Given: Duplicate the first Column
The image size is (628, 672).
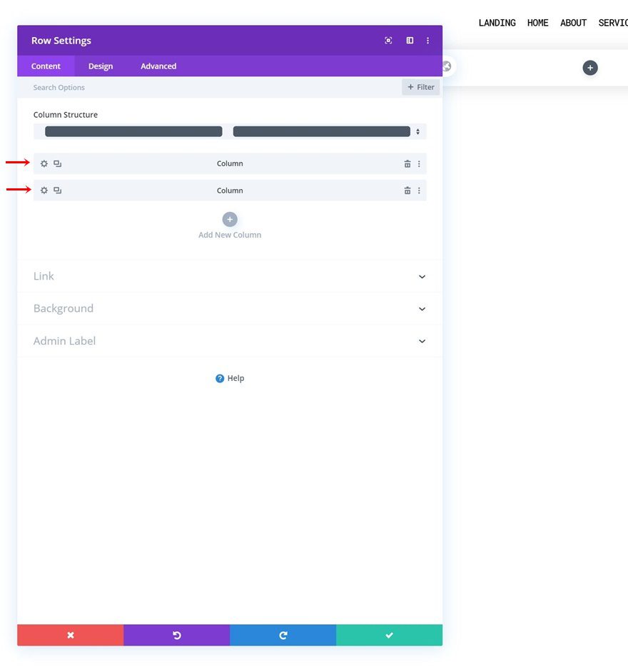Looking at the screenshot, I should click(x=57, y=163).
